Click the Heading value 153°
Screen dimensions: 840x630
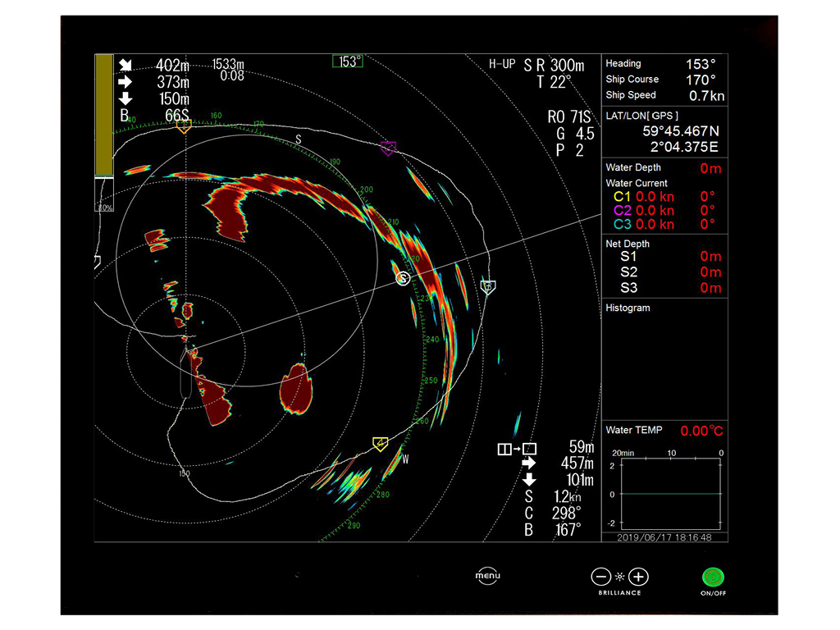pos(701,64)
